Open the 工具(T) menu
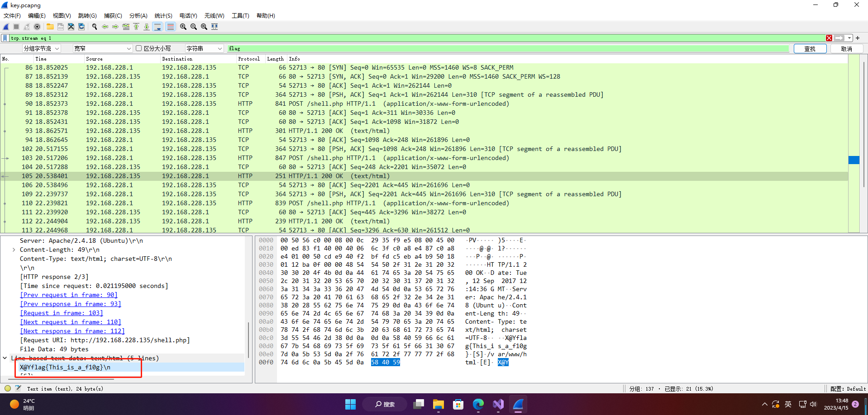The image size is (868, 415). coord(240,16)
